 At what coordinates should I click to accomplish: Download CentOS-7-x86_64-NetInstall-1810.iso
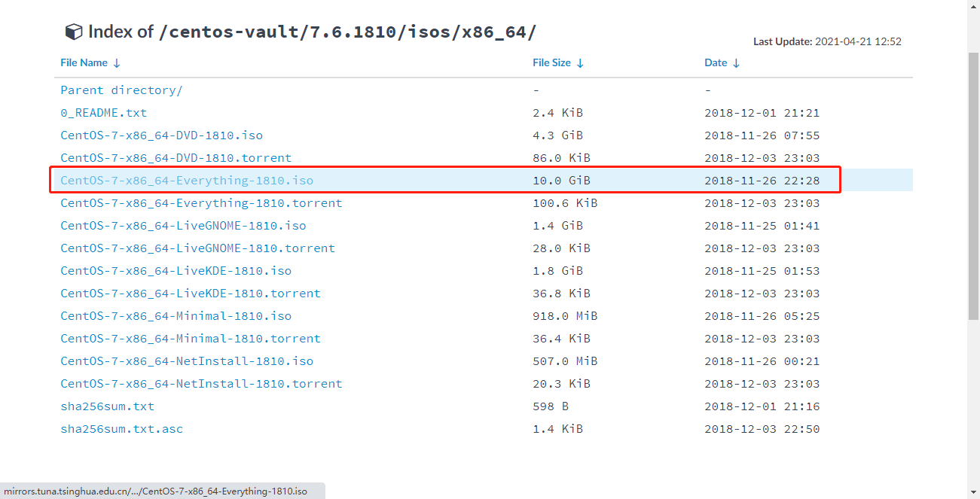click(x=187, y=361)
